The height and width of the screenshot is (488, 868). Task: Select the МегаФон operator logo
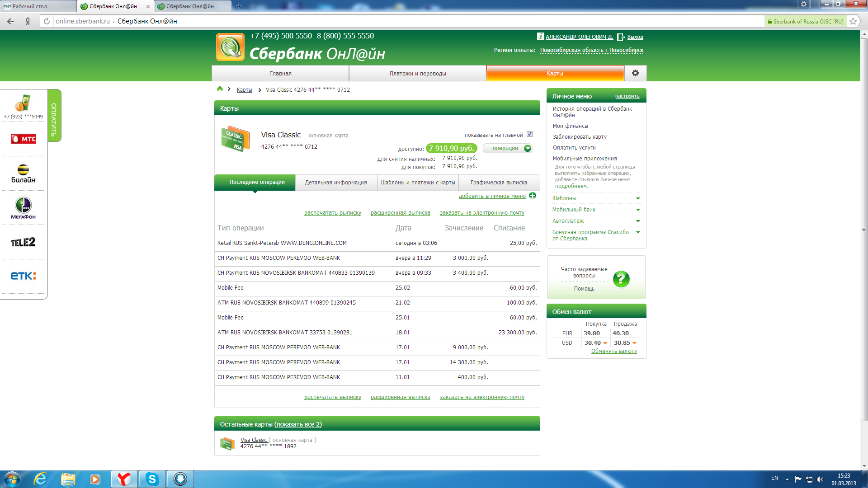tap(23, 208)
